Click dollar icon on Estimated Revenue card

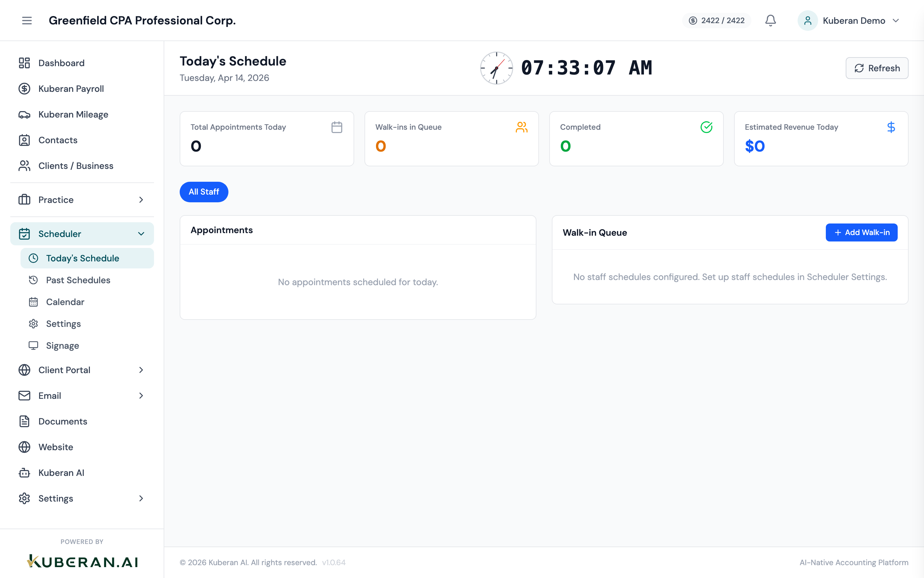tap(891, 127)
